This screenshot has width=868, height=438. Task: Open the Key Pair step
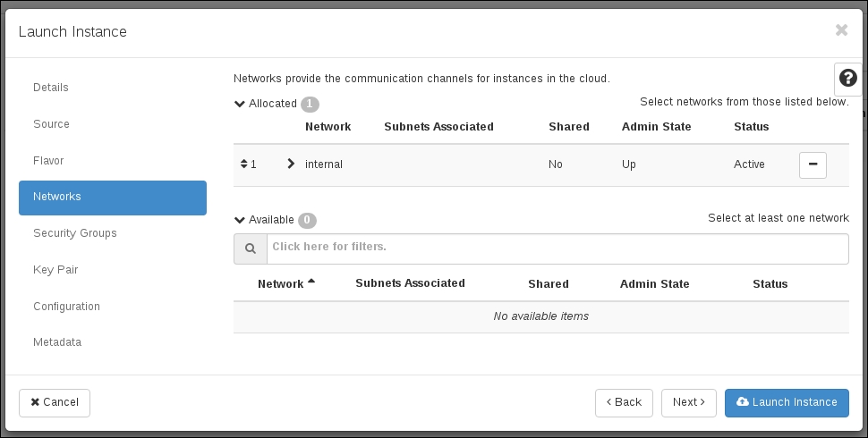pyautogui.click(x=53, y=270)
